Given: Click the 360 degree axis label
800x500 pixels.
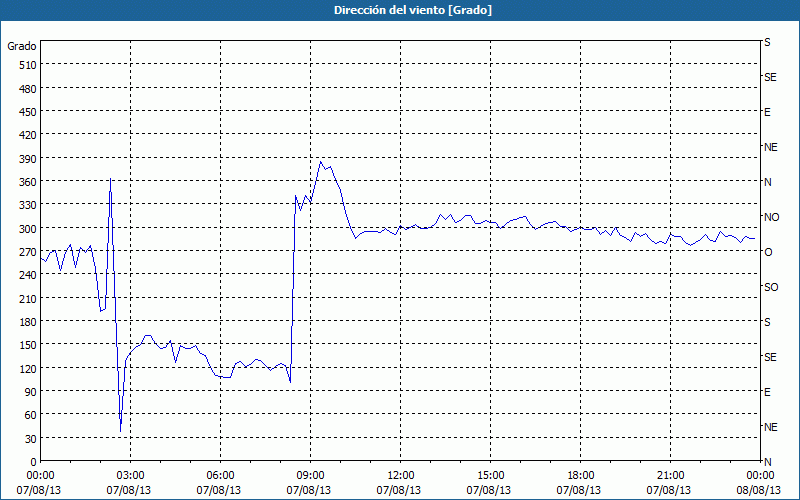Looking at the screenshot, I should click(x=28, y=182).
